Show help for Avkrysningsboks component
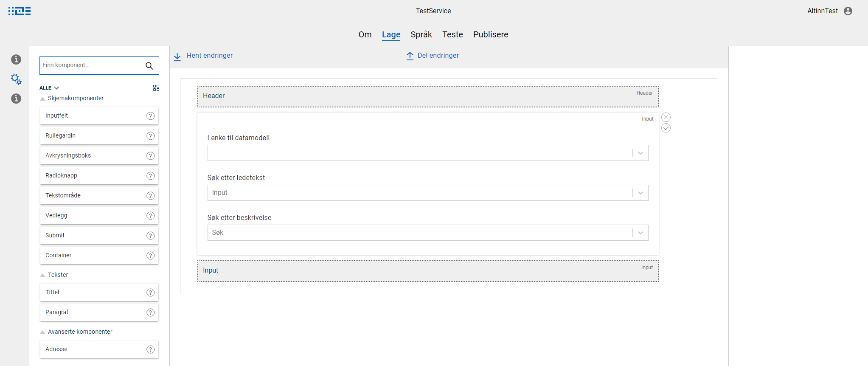This screenshot has width=868, height=366. coord(151,156)
